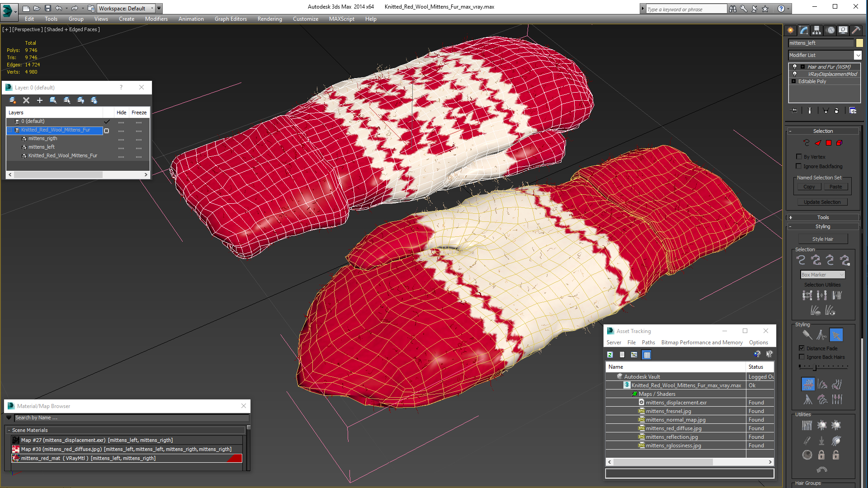Toggle By Vertex checkbox

[799, 156]
